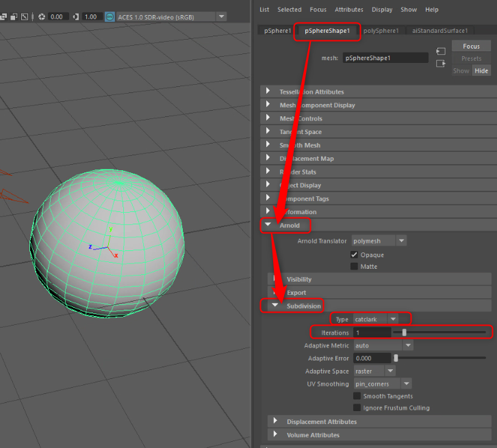This screenshot has width=497, height=448.
Task: Expand the Displacement Attributes section
Action: click(x=379, y=421)
